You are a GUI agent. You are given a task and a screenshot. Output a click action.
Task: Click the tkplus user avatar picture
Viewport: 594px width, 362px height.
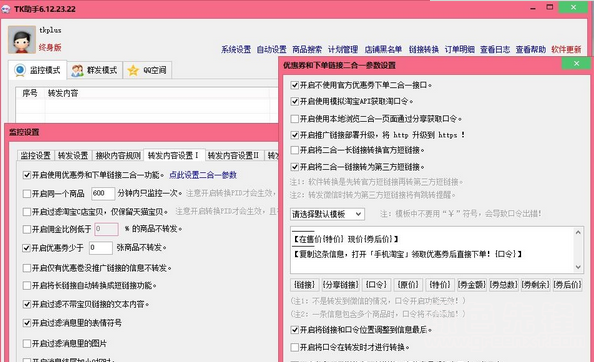pyautogui.click(x=22, y=40)
